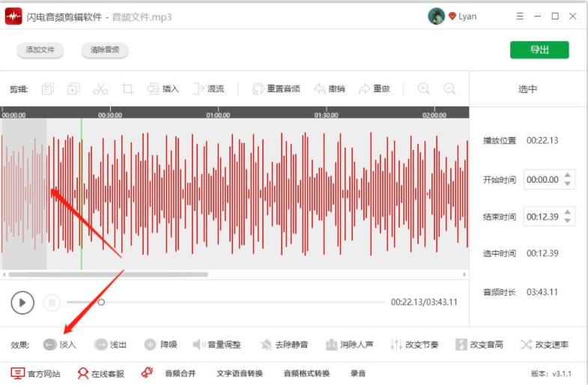This screenshot has width=588, height=385.
Task: Click the 结束时间 input field
Action: coord(542,217)
